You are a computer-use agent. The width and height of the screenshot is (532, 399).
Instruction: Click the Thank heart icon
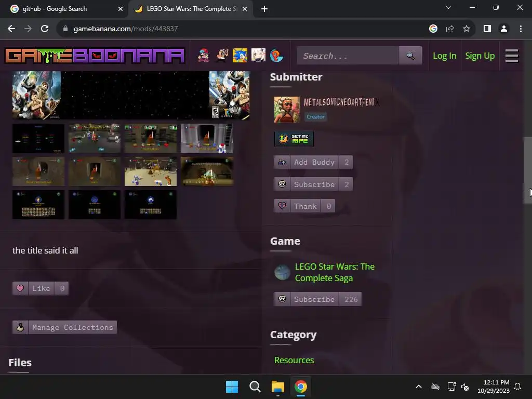tap(282, 206)
